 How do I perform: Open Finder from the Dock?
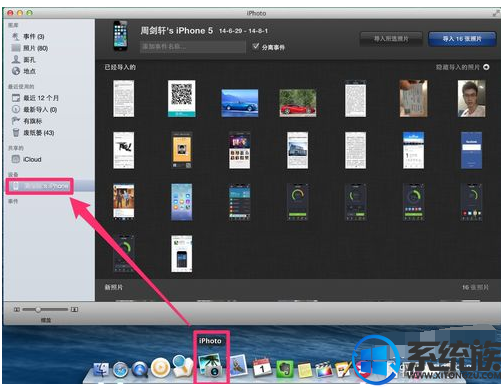click(101, 369)
